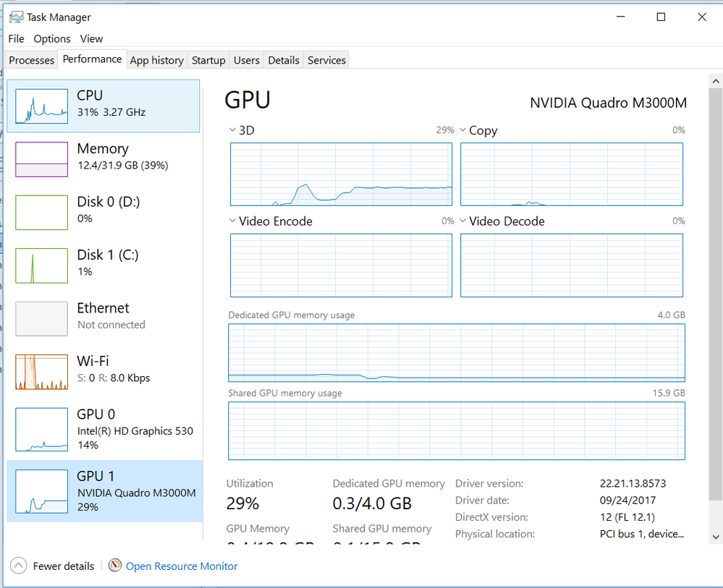Click the Memory label in sidebar
Viewport: 723px width, 588px height.
103,149
